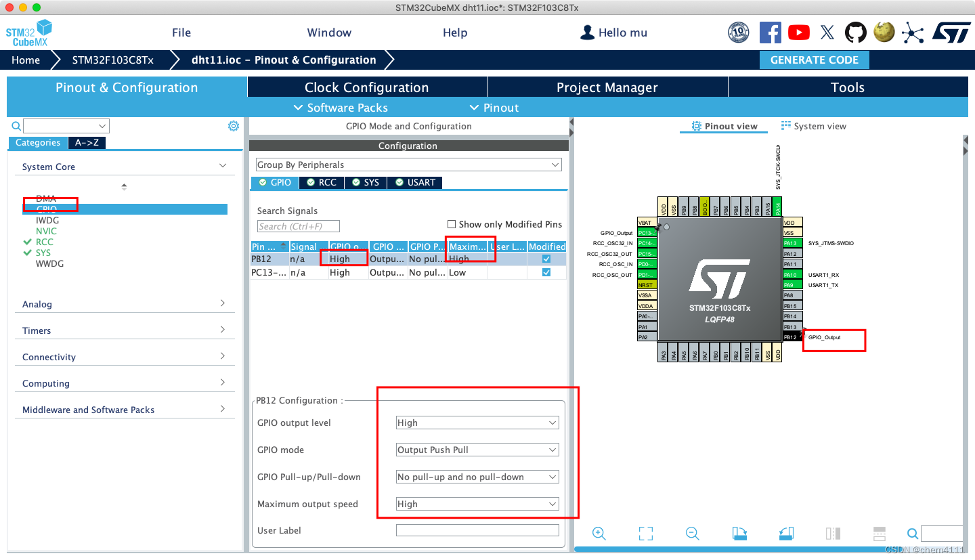Image resolution: width=975 pixels, height=560 pixels.
Task: Open the GPIO mode dropdown for PB12
Action: (477, 450)
